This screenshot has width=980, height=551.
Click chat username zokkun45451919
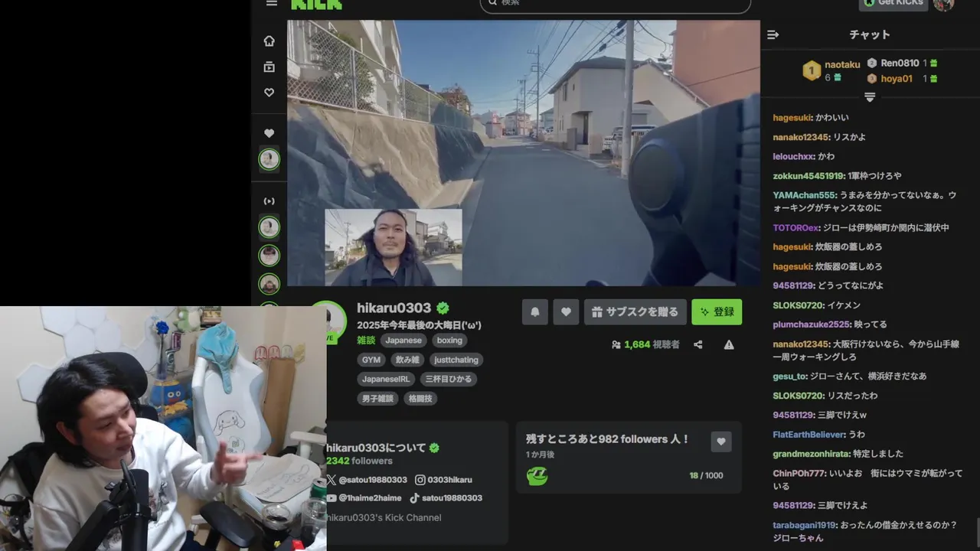[x=808, y=176]
